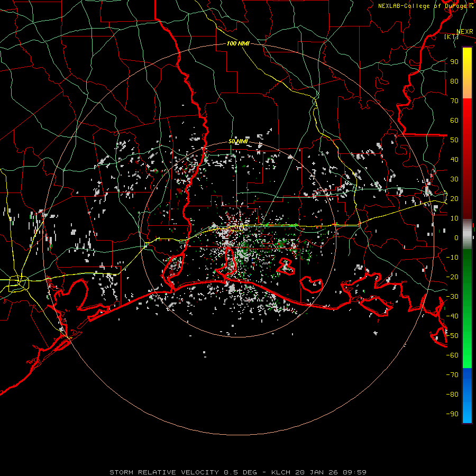
Task: Click the 50 value on the velocity scale
Action: coord(454,140)
